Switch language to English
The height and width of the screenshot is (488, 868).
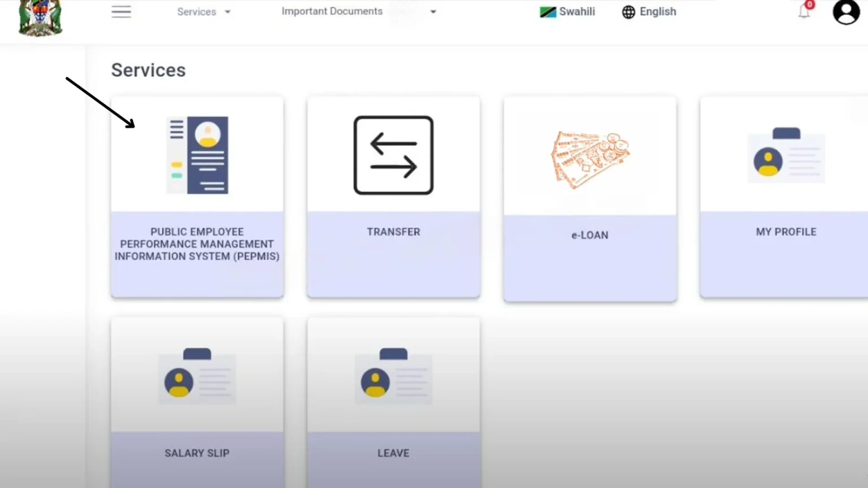[658, 11]
